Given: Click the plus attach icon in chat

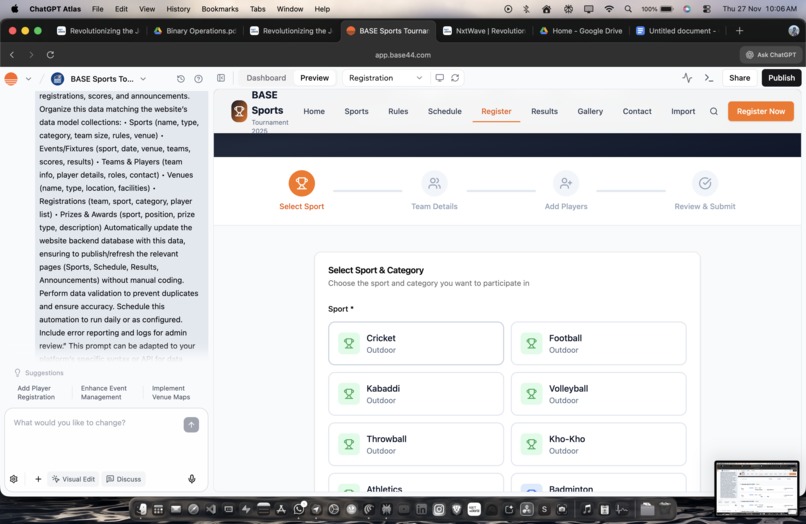Looking at the screenshot, I should [38, 479].
